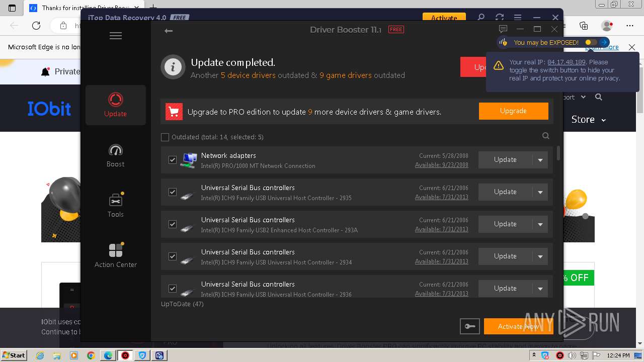
Task: Click the info icon beside Update completed
Action: tap(173, 67)
